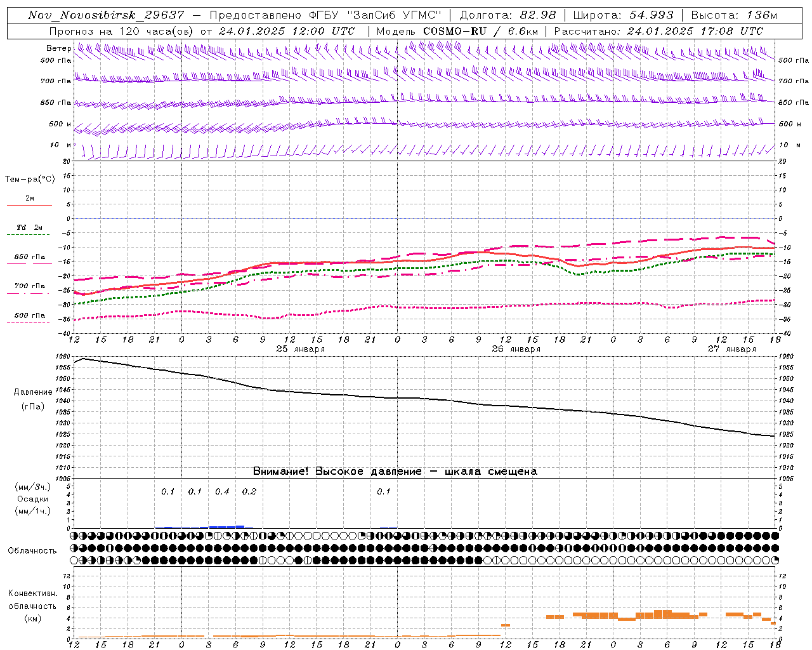Viewport: 812px width, 650px height.
Task: Click the (мм/1ч.) precipitation unit label
Action: [x=33, y=511]
